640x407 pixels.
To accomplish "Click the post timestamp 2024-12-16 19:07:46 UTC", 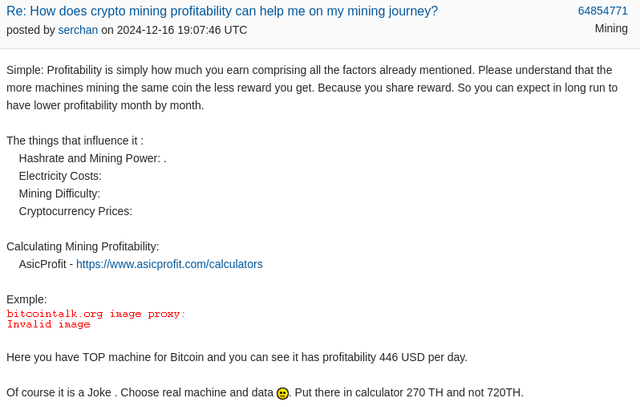I will [x=182, y=30].
